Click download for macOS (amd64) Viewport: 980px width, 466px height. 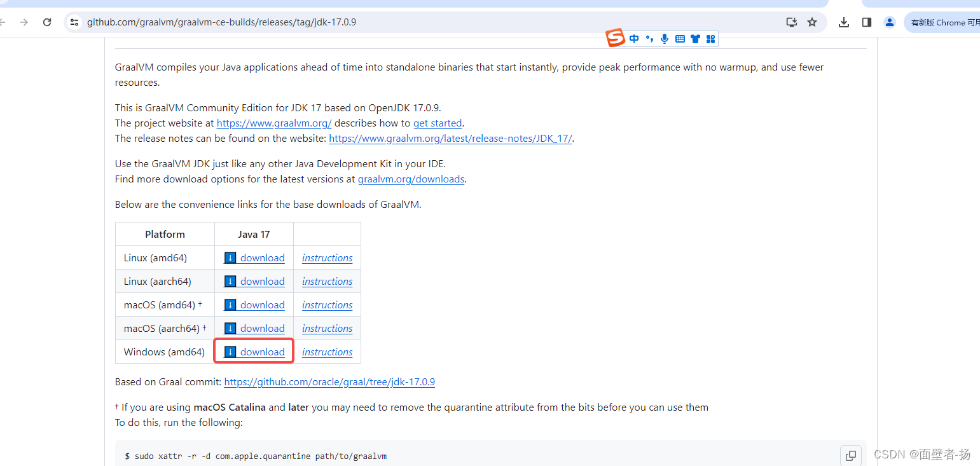[254, 305]
